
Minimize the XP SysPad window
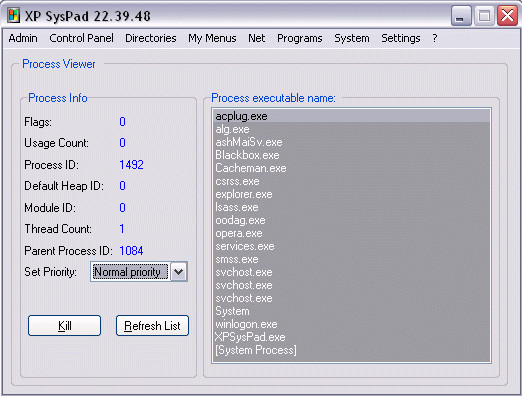(x=461, y=15)
